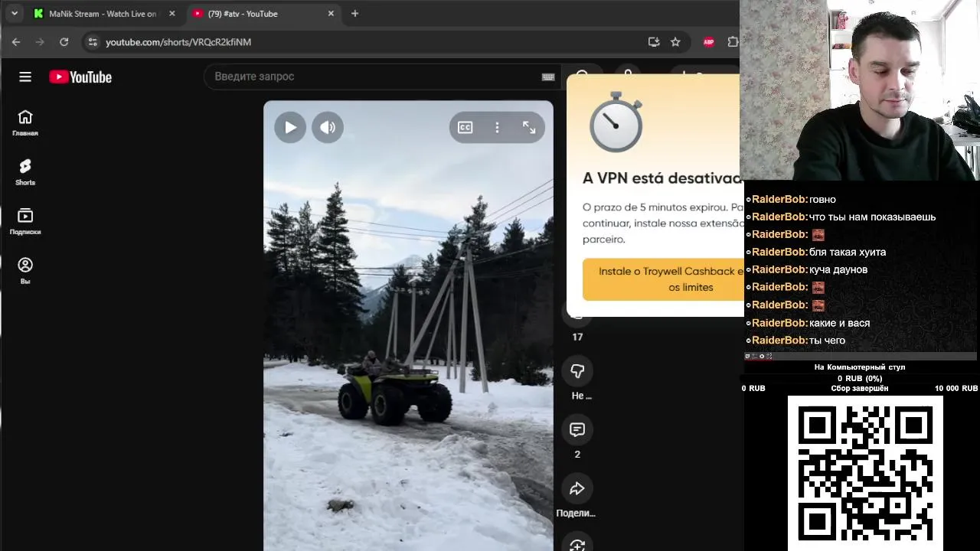
Task: Click the '0 RUB (0%)' progress text
Action: (x=860, y=378)
